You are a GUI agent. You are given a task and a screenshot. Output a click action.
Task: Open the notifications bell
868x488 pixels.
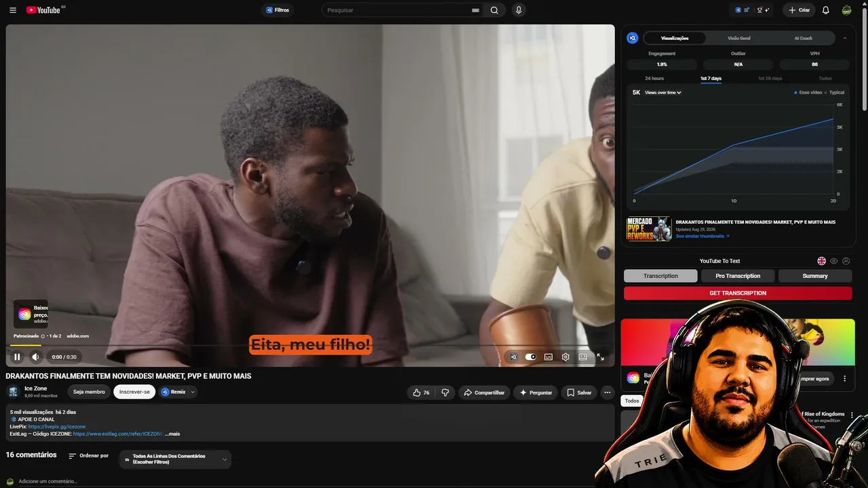826,10
